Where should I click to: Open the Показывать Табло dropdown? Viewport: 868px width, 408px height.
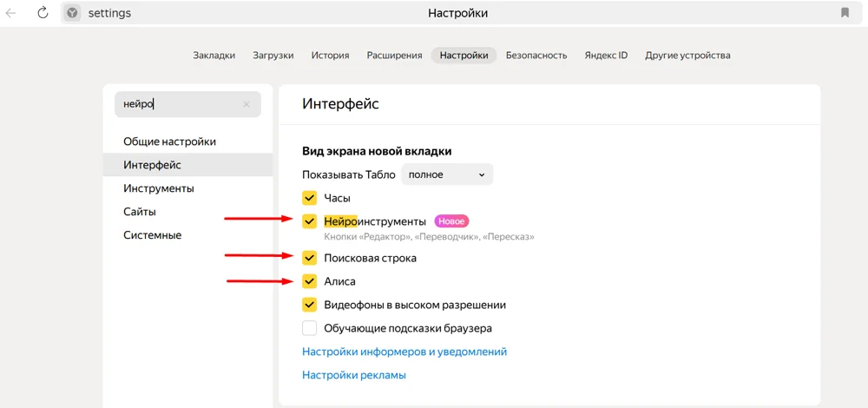point(446,174)
